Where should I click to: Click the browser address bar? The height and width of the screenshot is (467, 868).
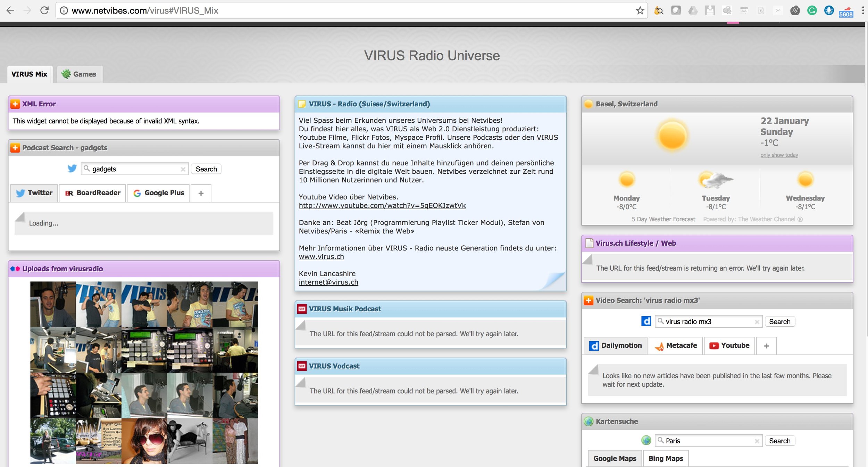click(351, 10)
